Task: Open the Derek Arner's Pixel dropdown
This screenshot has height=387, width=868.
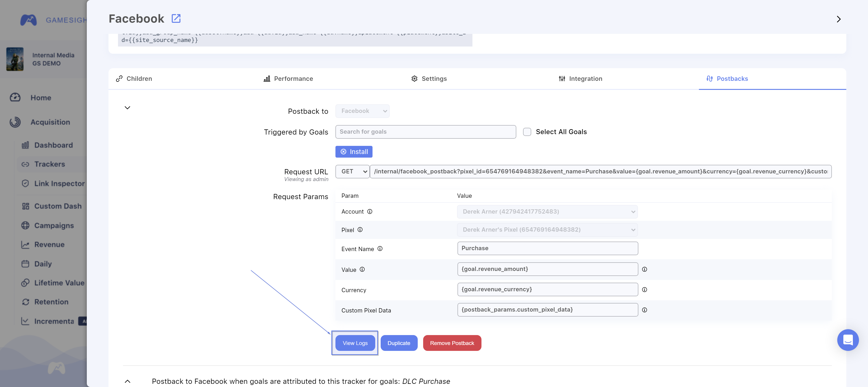Action: pyautogui.click(x=547, y=229)
